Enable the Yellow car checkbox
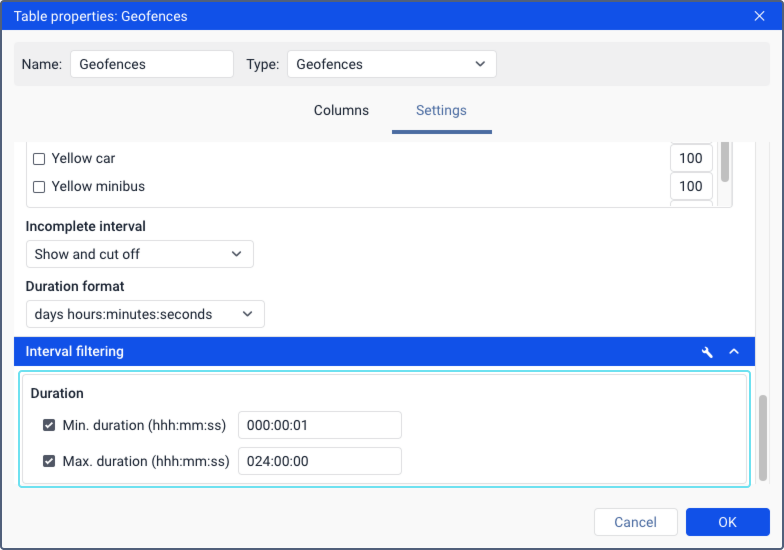 [39, 159]
